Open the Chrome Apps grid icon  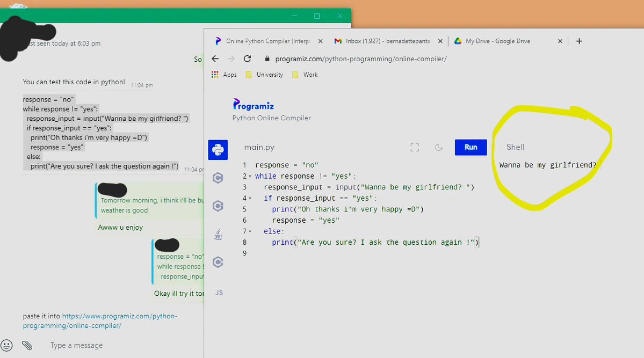click(x=215, y=75)
